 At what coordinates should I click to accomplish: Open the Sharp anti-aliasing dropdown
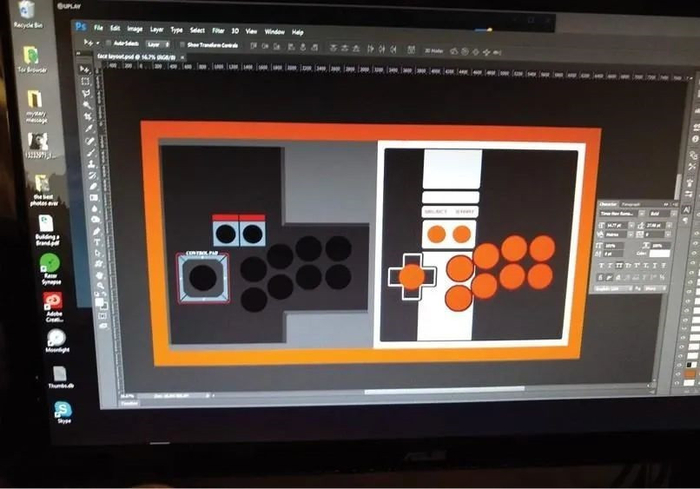click(655, 289)
